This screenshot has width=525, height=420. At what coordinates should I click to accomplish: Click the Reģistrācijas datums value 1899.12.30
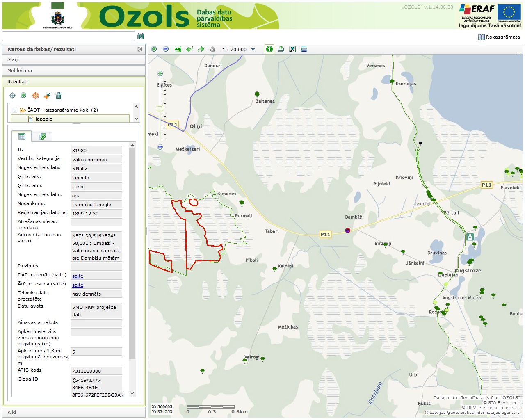click(x=96, y=214)
